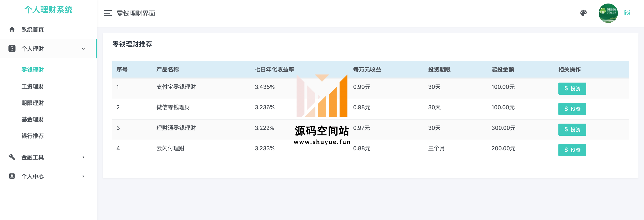
Task: Click the user avatar image
Action: point(608,13)
